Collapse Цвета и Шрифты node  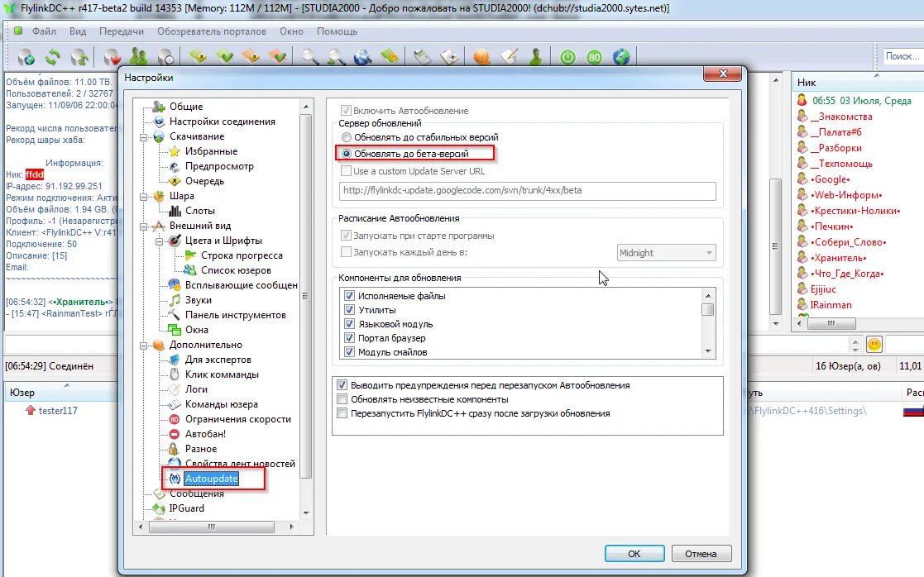pyautogui.click(x=159, y=241)
